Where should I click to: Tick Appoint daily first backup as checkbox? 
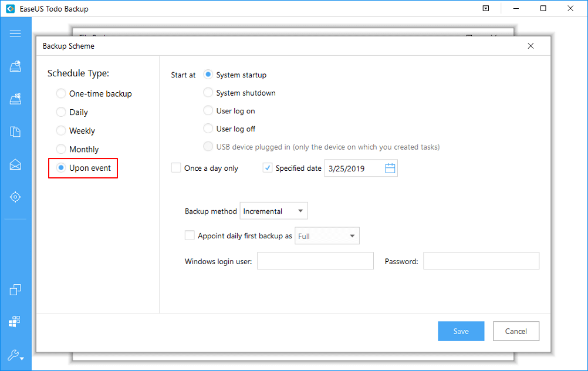tap(190, 235)
